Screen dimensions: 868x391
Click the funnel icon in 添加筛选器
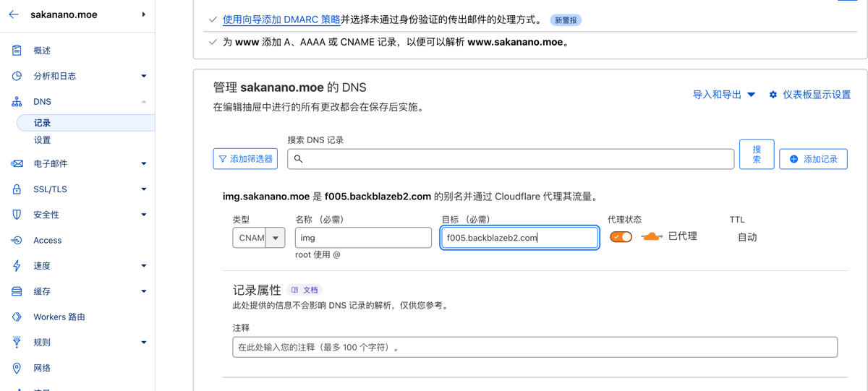(223, 159)
